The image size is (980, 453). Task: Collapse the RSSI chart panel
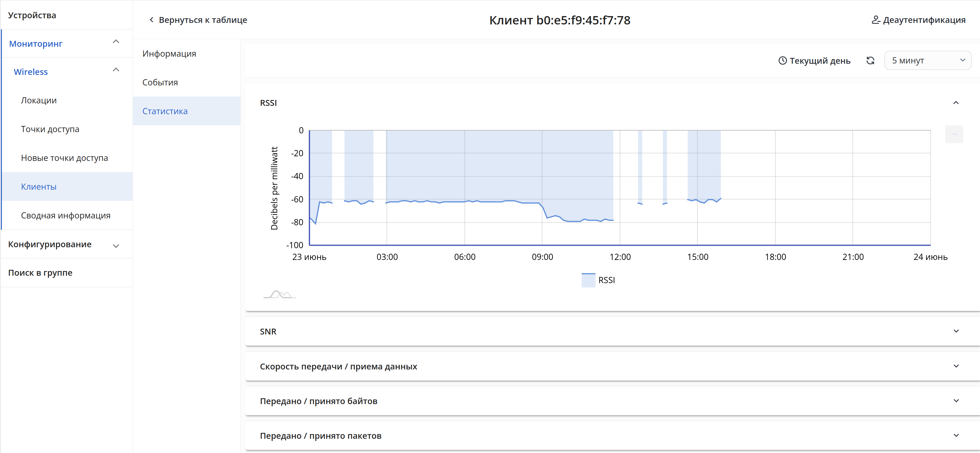click(956, 103)
